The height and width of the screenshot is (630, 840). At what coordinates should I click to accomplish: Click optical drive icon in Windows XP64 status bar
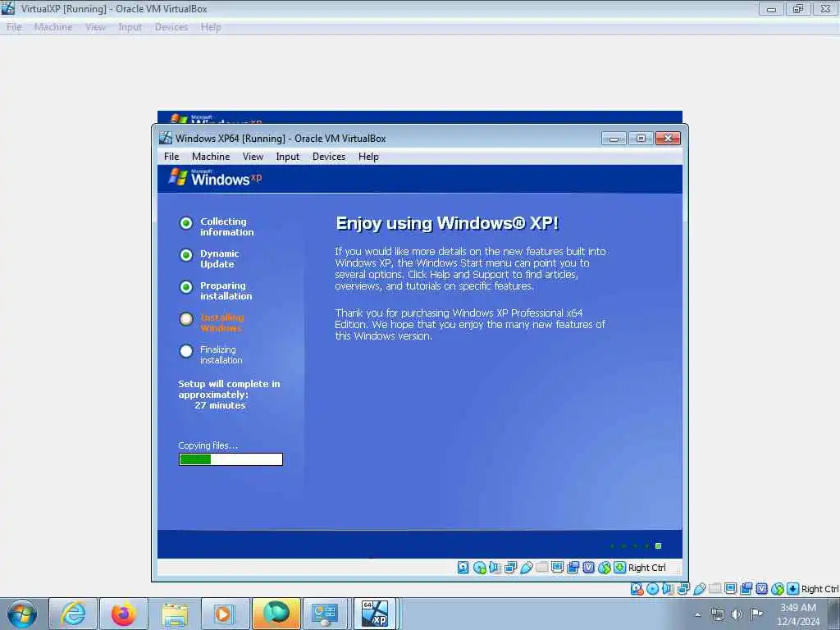(479, 568)
